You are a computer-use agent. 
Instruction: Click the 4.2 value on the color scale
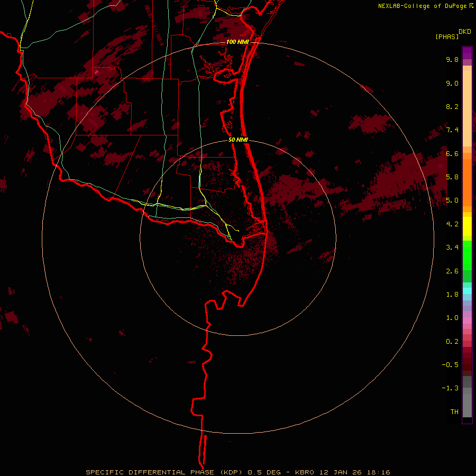(452, 224)
